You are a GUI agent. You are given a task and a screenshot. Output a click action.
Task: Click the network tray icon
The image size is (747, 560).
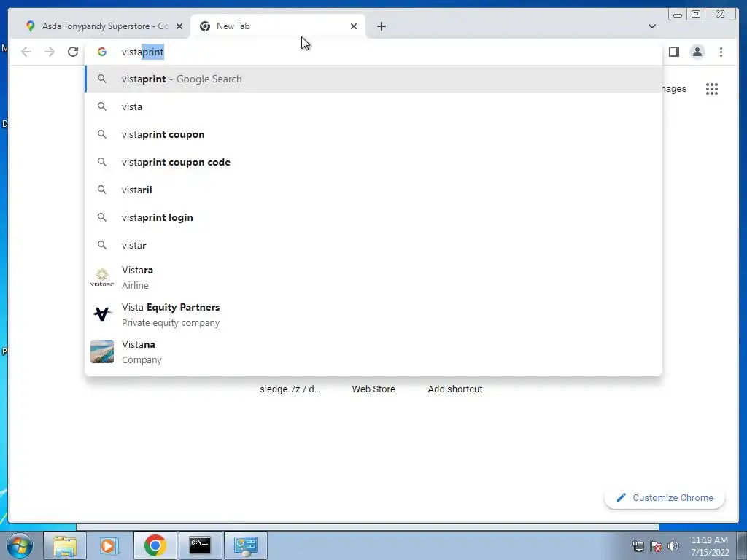coord(638,546)
